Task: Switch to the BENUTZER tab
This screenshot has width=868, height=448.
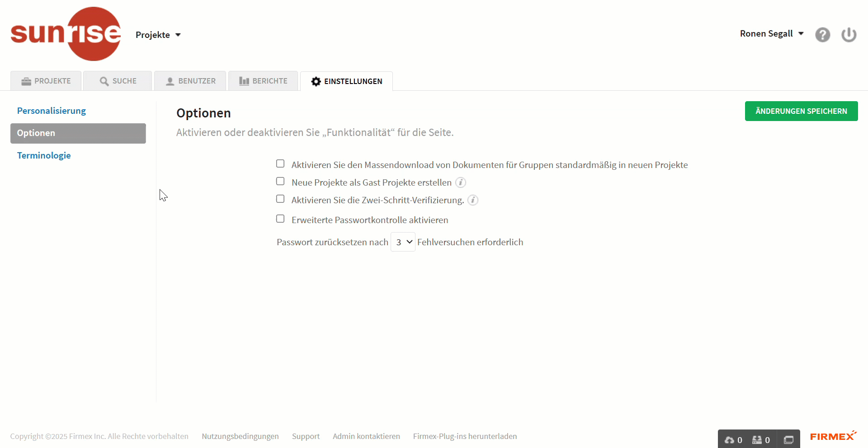Action: (x=190, y=81)
